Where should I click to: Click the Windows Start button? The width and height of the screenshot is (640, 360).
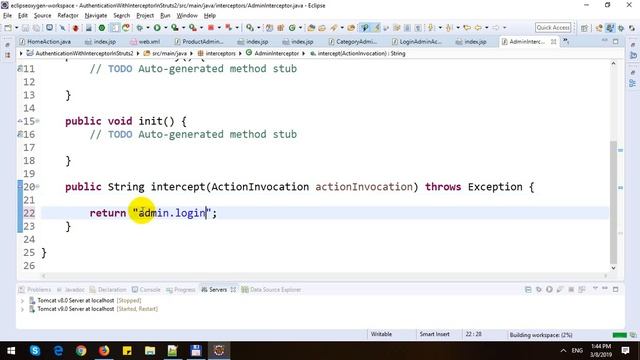11,351
